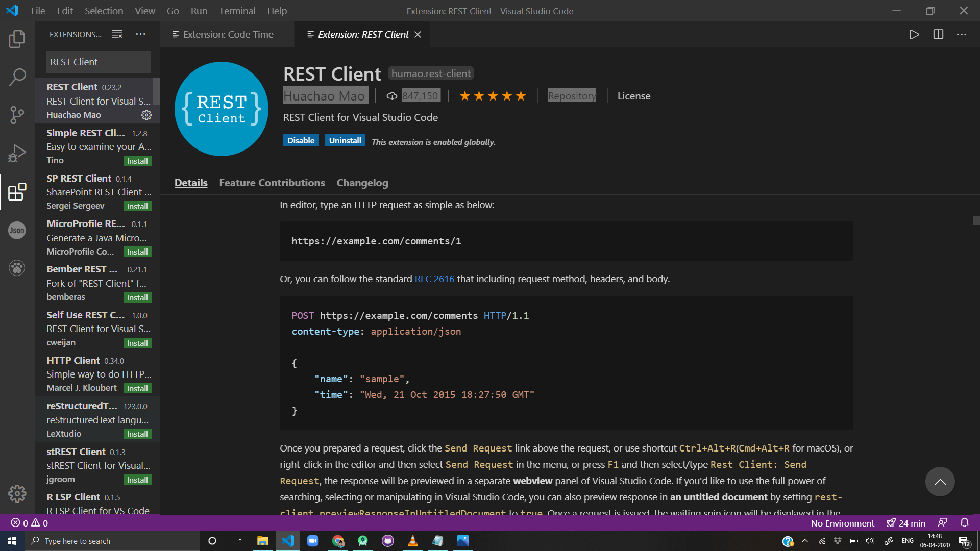The height and width of the screenshot is (551, 980).
Task: Install stREST Client by jgroom
Action: click(x=137, y=480)
